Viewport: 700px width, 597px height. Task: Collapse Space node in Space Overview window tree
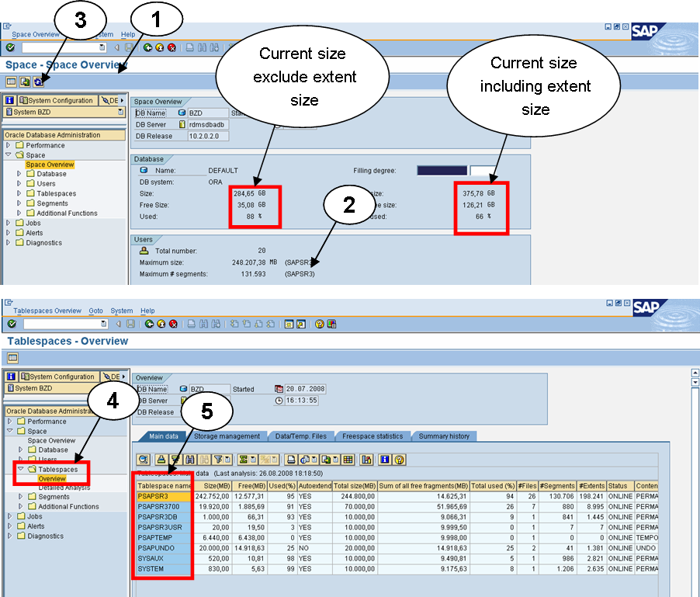click(8, 155)
